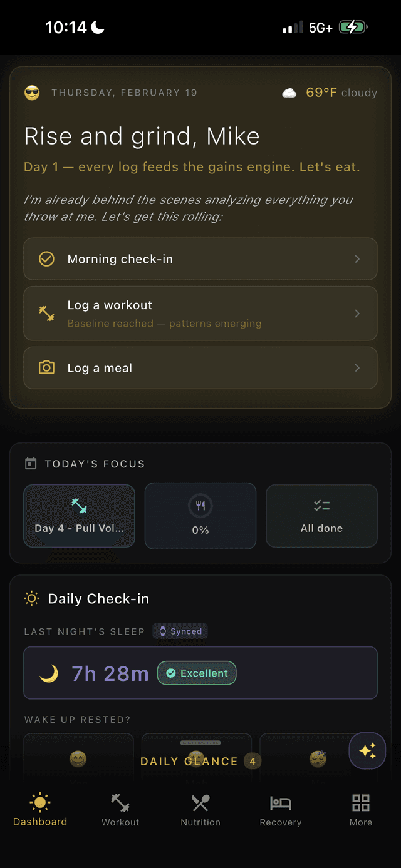Open the AI sparkle assistant button
This screenshot has height=868, width=401.
[x=367, y=750]
